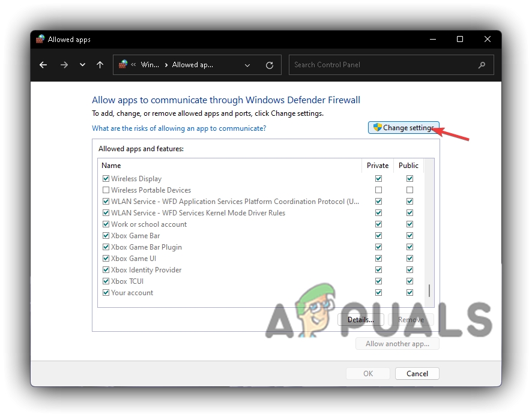Cancel the Allowed apps dialog
This screenshot has width=532, height=417.
pyautogui.click(x=417, y=374)
